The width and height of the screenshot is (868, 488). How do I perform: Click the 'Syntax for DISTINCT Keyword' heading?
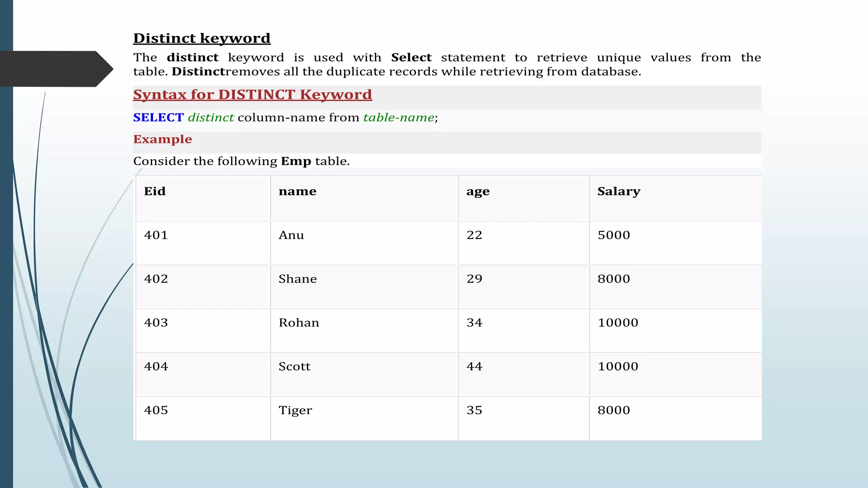click(253, 95)
